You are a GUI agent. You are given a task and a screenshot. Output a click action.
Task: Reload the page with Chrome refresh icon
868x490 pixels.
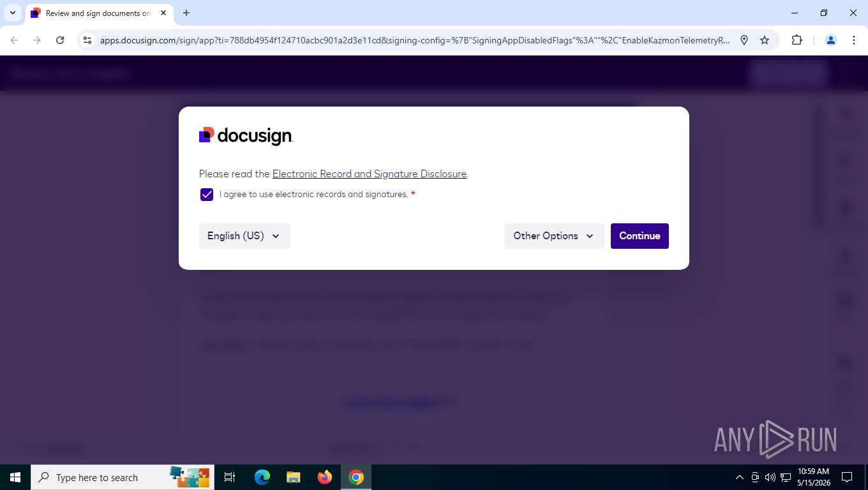(60, 40)
